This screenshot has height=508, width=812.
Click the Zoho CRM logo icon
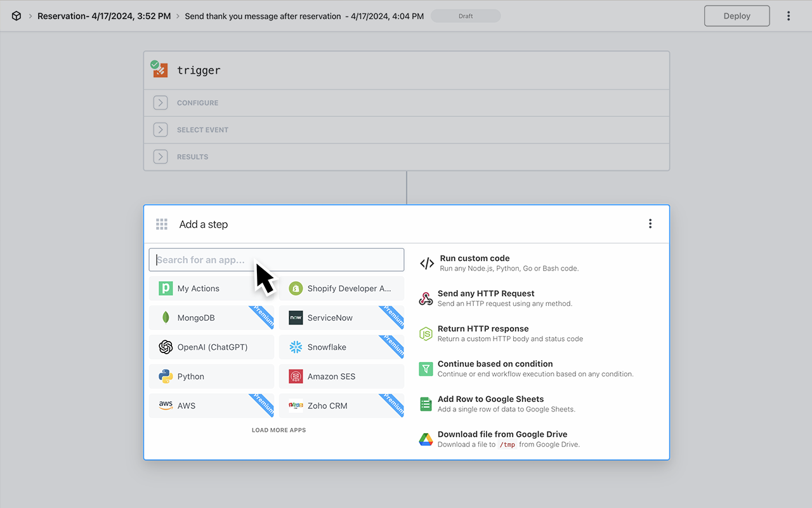(296, 406)
